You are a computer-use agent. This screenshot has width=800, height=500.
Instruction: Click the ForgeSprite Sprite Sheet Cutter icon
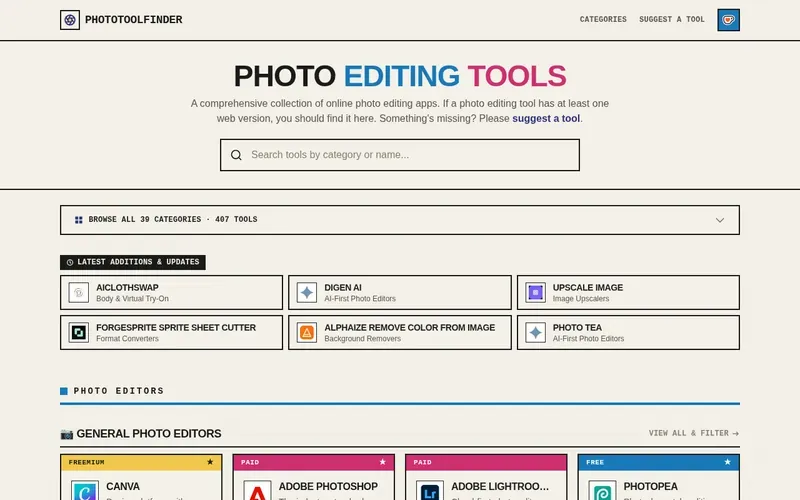79,333
